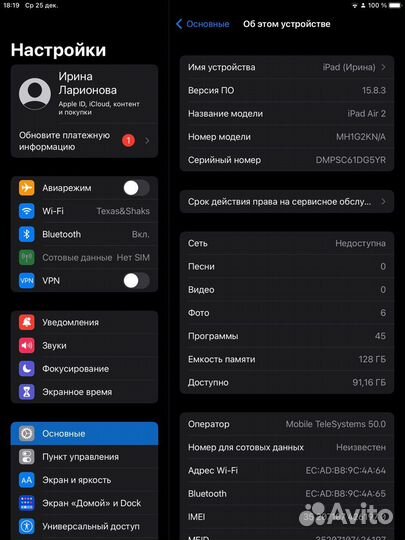This screenshot has height=540, width=405.
Task: Open Обновите платежную информацию chevron
Action: coord(147,141)
